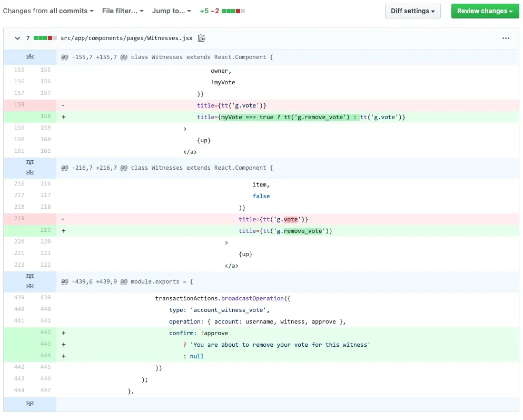Open the File filter dropdown

click(x=123, y=11)
